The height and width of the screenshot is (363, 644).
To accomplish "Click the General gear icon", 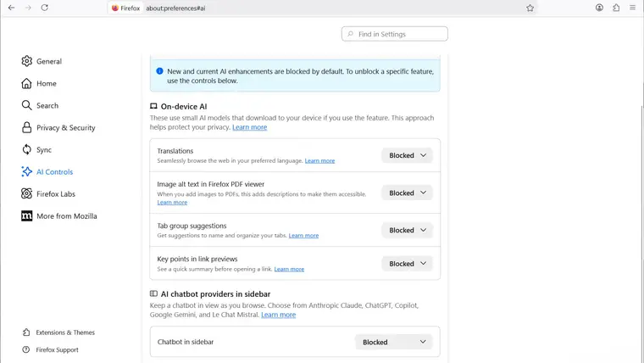I will 27,61.
